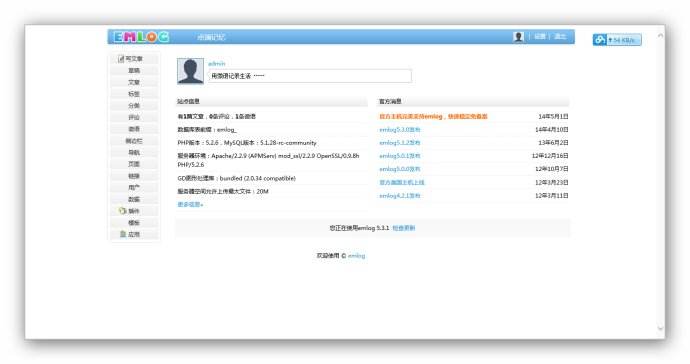The image size is (690, 364).
Task: Click 检查更新 to check for updates
Action: coord(404,228)
